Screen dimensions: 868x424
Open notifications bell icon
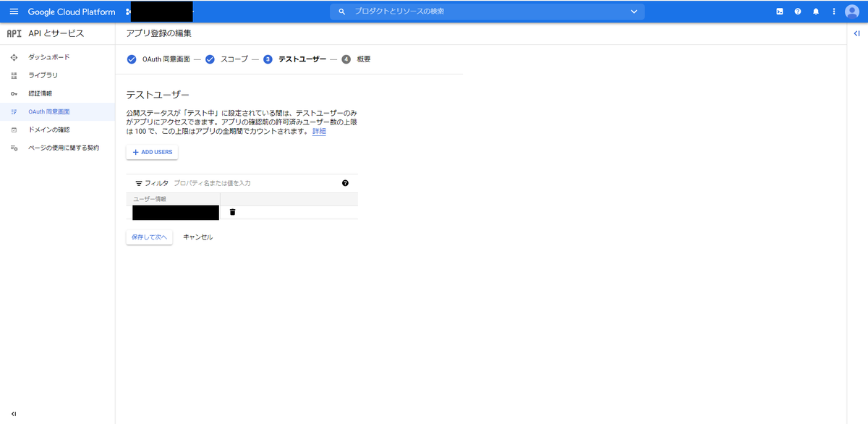point(816,12)
